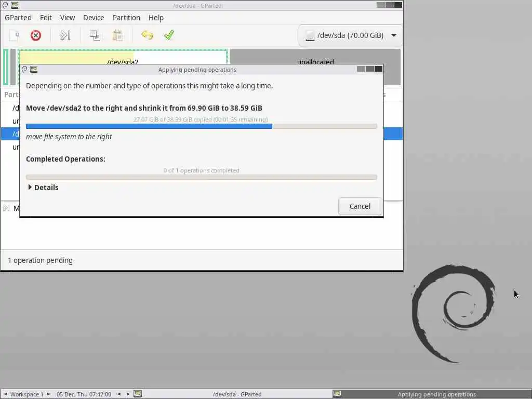Click the Completed Operations progress bar
Screen dimensions: 532x399
202,177
